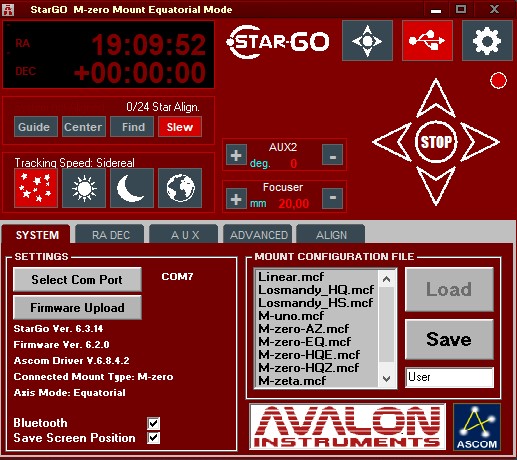The width and height of the screenshot is (517, 460).
Task: Switch to the SYSTEM tab
Action: [x=37, y=235]
